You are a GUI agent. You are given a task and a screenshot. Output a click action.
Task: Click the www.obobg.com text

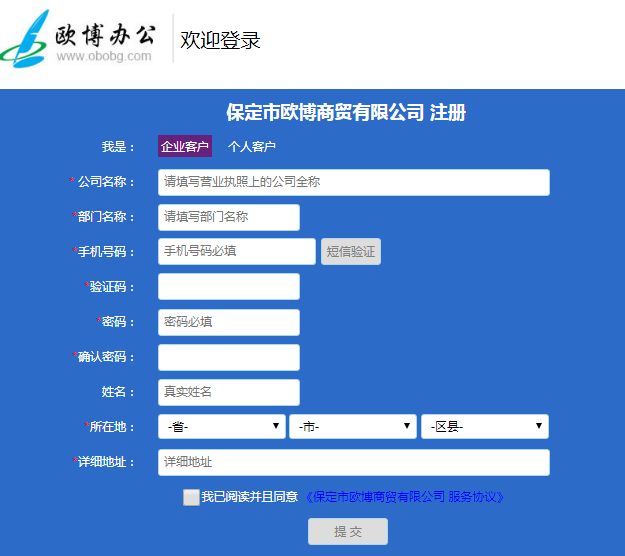coord(104,56)
